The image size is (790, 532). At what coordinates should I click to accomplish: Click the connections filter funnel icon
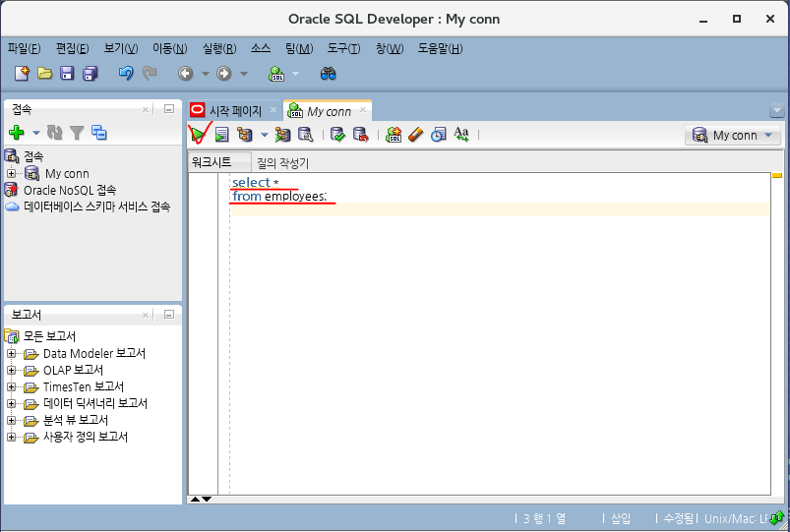point(77,133)
